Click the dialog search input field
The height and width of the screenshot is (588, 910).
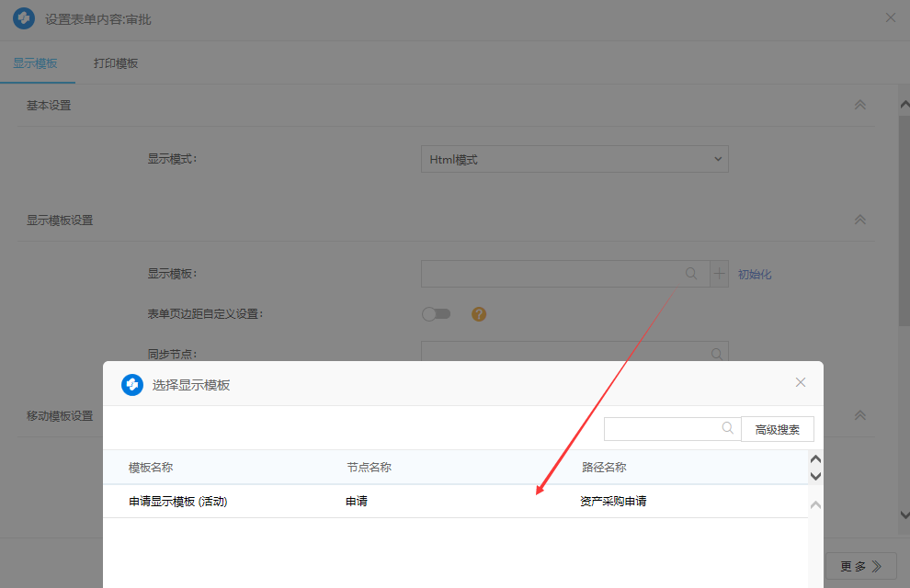coord(662,429)
